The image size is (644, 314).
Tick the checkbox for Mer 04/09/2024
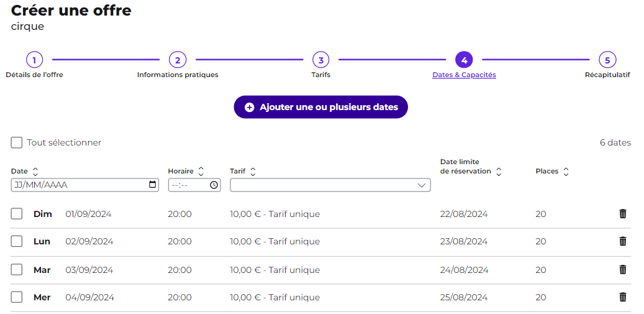[16, 297]
